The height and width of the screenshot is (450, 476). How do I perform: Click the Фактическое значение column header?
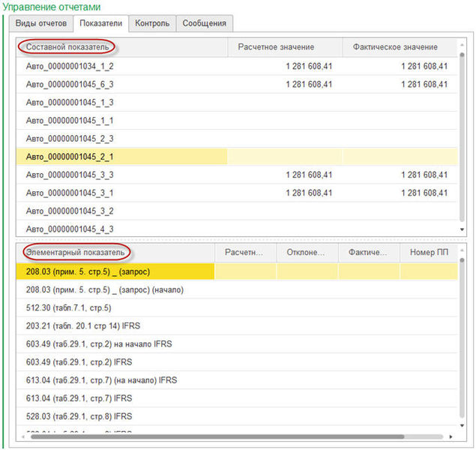tap(394, 47)
